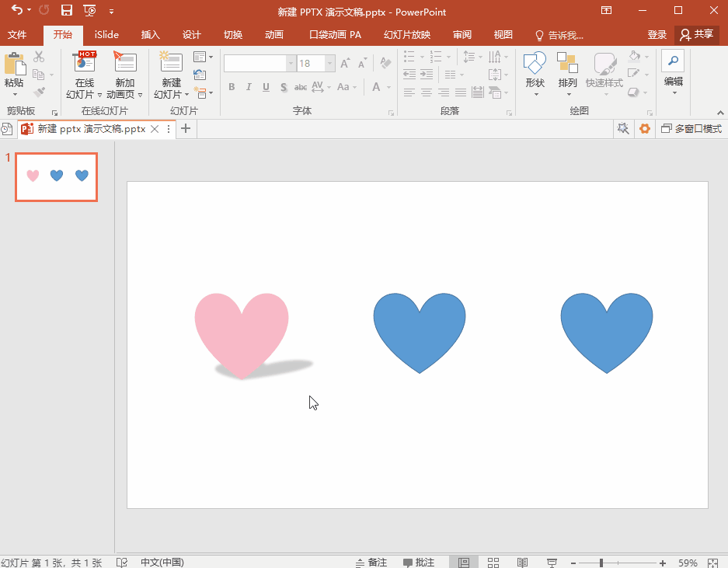The width and height of the screenshot is (728, 568).
Task: Click the Quick Styles (快速样式) icon
Action: coord(604,64)
